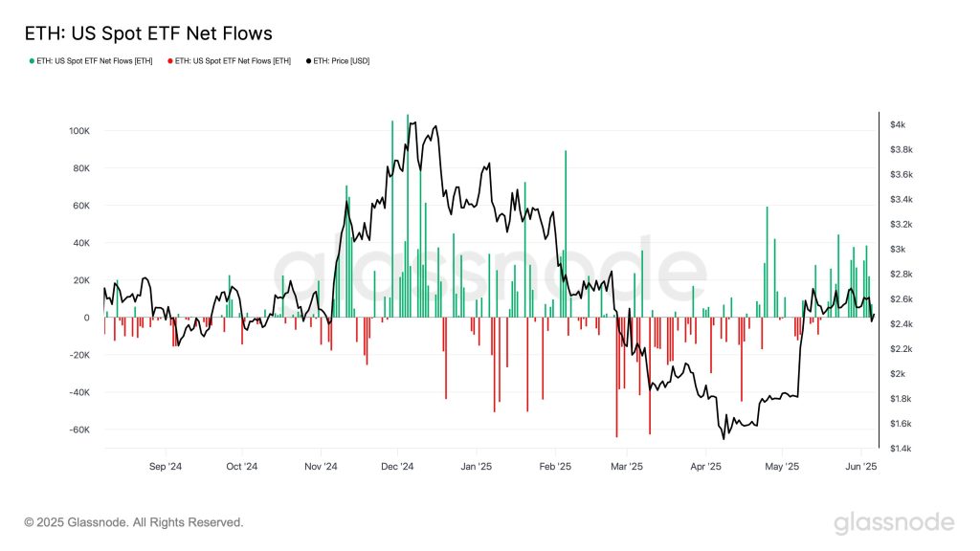The height and width of the screenshot is (551, 980).
Task: Click the Glassnode copyright notice text
Action: pos(134,522)
